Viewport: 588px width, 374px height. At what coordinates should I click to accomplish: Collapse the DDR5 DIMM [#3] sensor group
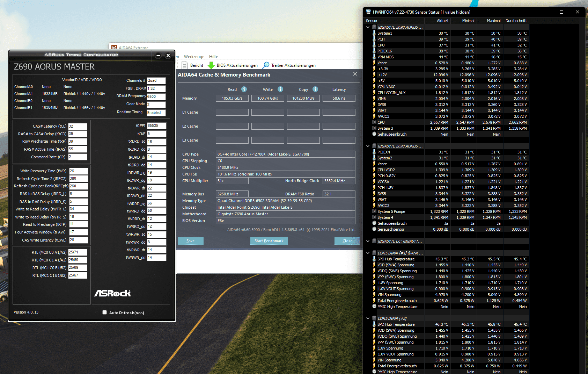(x=368, y=318)
